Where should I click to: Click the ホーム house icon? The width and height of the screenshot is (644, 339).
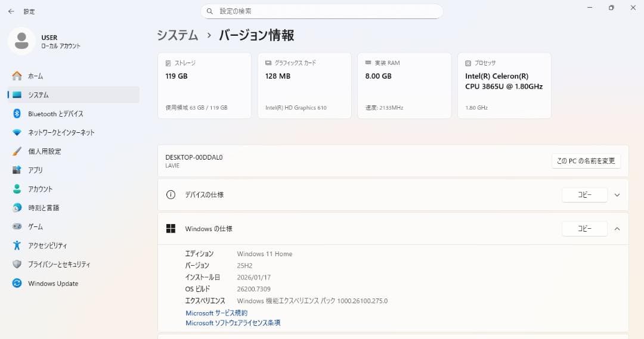(x=17, y=76)
